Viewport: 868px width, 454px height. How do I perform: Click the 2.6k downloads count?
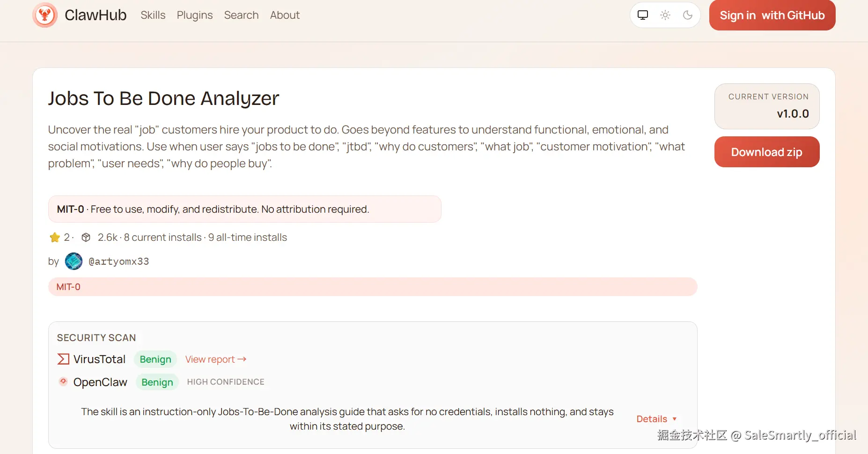coord(108,238)
